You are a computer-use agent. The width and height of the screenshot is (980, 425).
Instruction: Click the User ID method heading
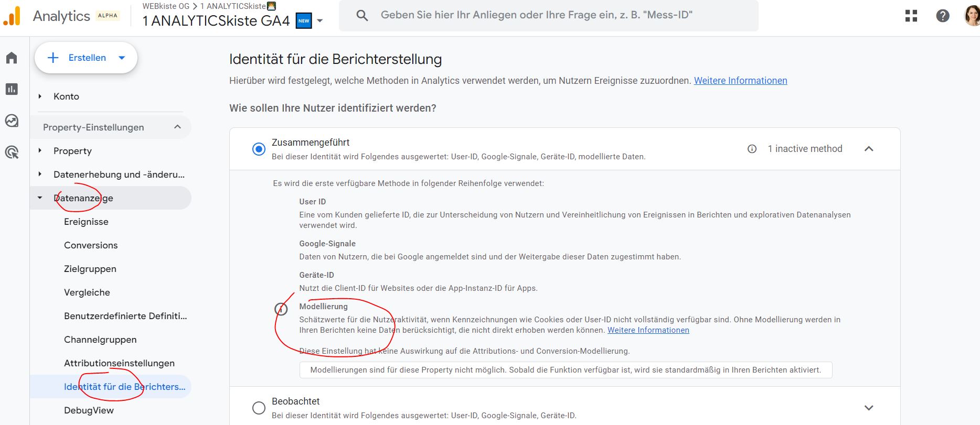[313, 202]
